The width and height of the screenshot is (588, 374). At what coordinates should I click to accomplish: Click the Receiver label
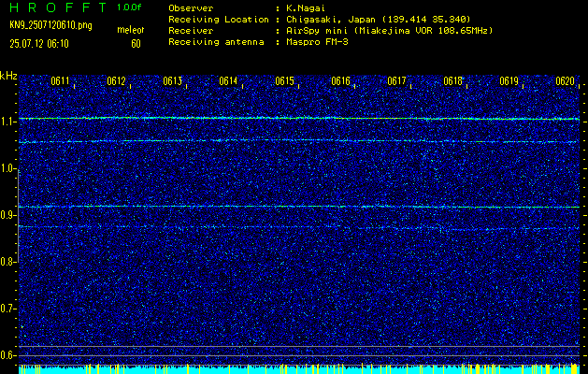pyautogui.click(x=191, y=31)
